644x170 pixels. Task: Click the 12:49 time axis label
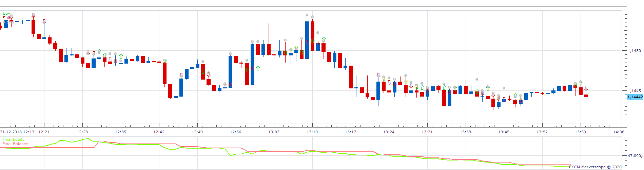click(197, 132)
